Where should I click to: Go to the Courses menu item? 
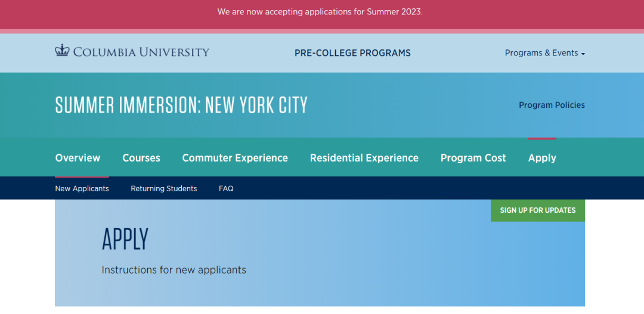pos(141,158)
